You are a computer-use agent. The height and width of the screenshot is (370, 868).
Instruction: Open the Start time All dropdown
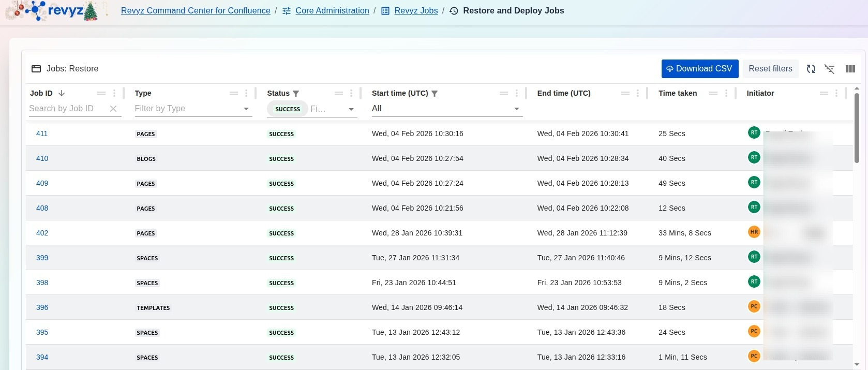click(516, 109)
